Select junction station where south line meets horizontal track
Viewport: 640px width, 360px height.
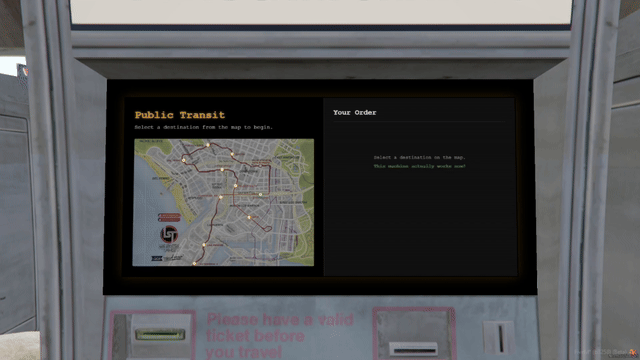tap(221, 197)
